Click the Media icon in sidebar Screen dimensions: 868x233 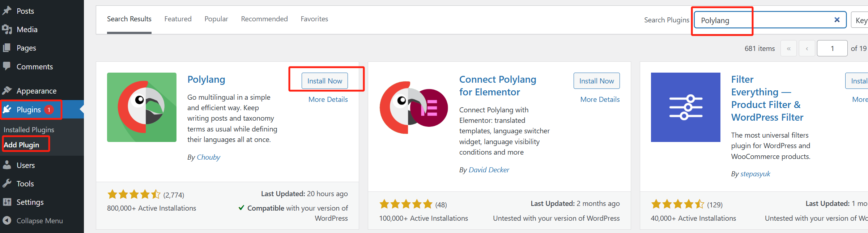click(7, 29)
